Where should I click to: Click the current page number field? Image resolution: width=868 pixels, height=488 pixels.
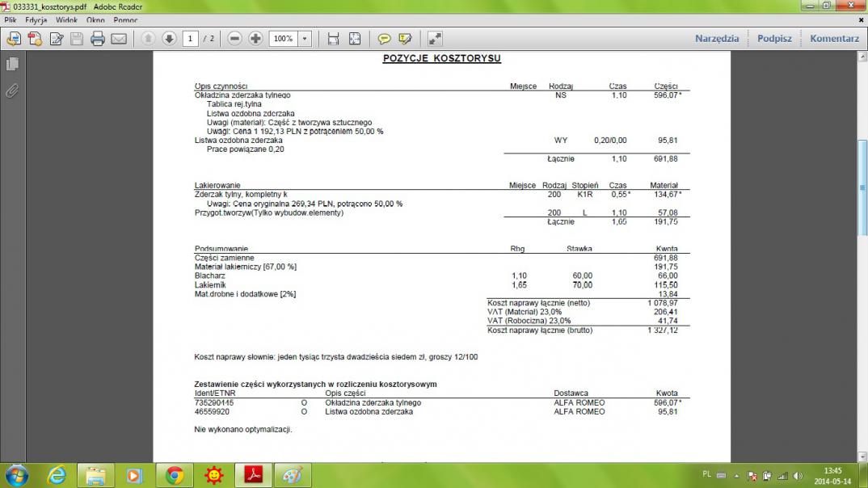point(190,39)
